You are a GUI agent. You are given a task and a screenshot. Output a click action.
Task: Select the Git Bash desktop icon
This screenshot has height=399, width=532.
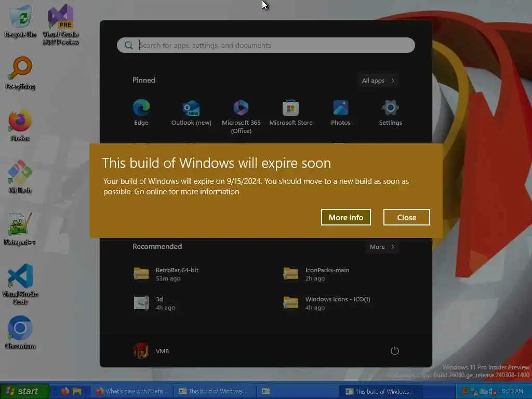[20, 177]
